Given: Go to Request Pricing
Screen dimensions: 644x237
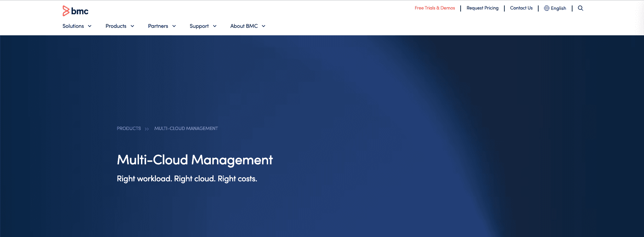Looking at the screenshot, I should tap(482, 8).
